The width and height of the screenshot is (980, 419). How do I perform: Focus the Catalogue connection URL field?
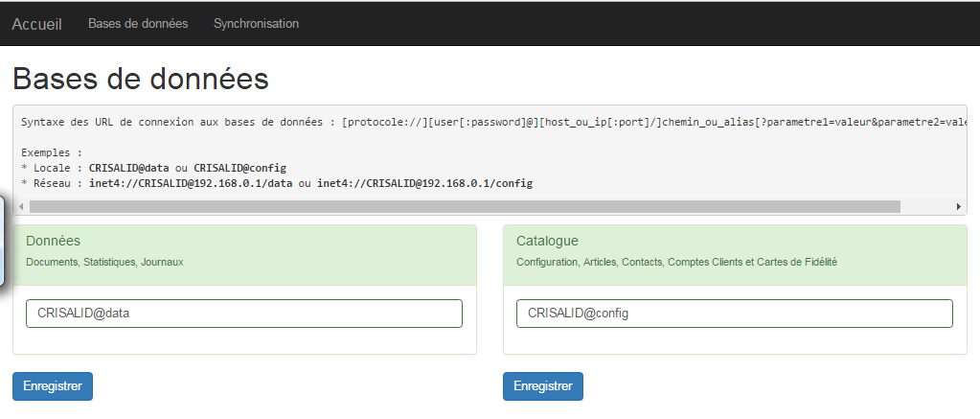[x=735, y=314]
